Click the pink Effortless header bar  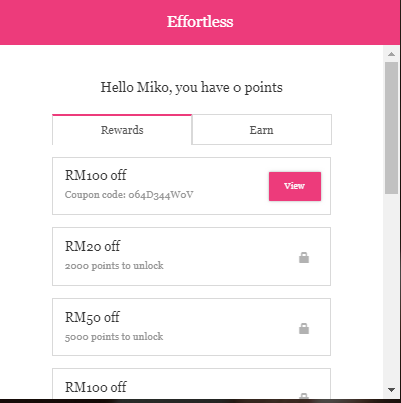click(200, 22)
